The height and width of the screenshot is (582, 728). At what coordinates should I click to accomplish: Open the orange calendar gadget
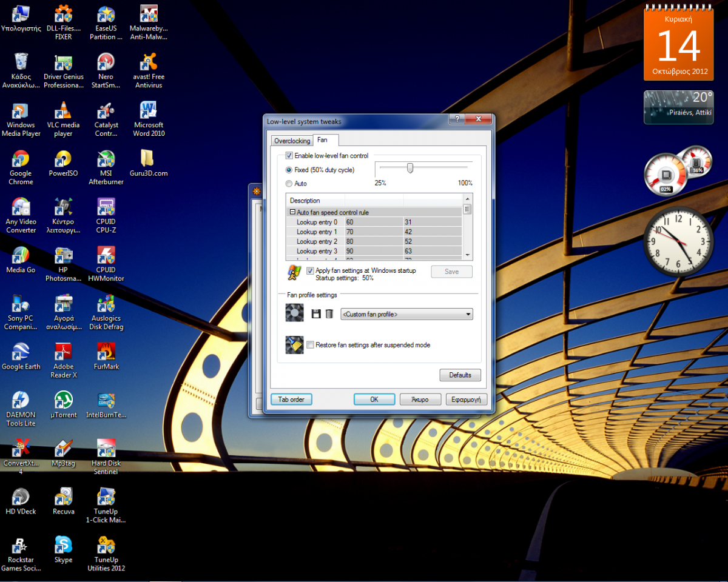(679, 43)
